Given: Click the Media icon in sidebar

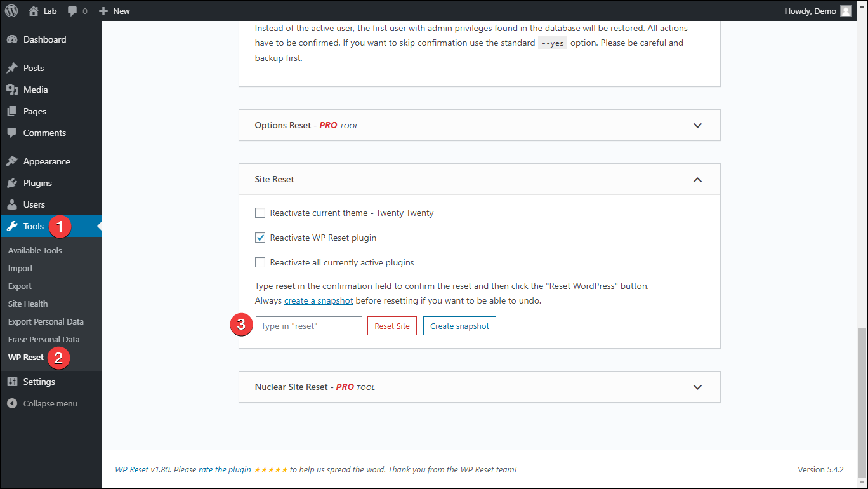Looking at the screenshot, I should (12, 90).
